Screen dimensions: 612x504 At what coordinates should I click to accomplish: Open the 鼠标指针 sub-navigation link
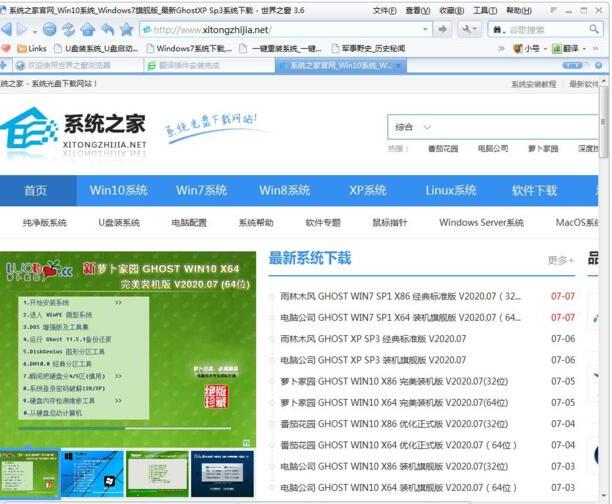(x=390, y=223)
